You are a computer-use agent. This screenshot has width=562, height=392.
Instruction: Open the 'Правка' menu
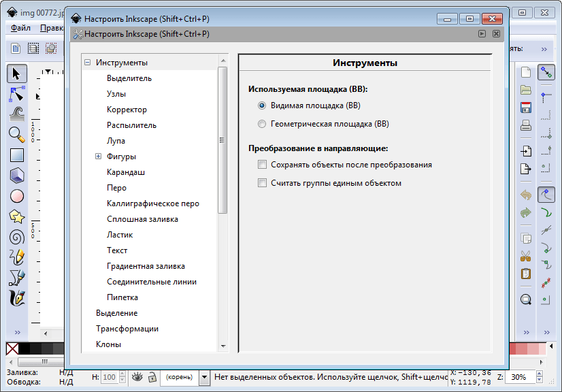tap(52, 28)
